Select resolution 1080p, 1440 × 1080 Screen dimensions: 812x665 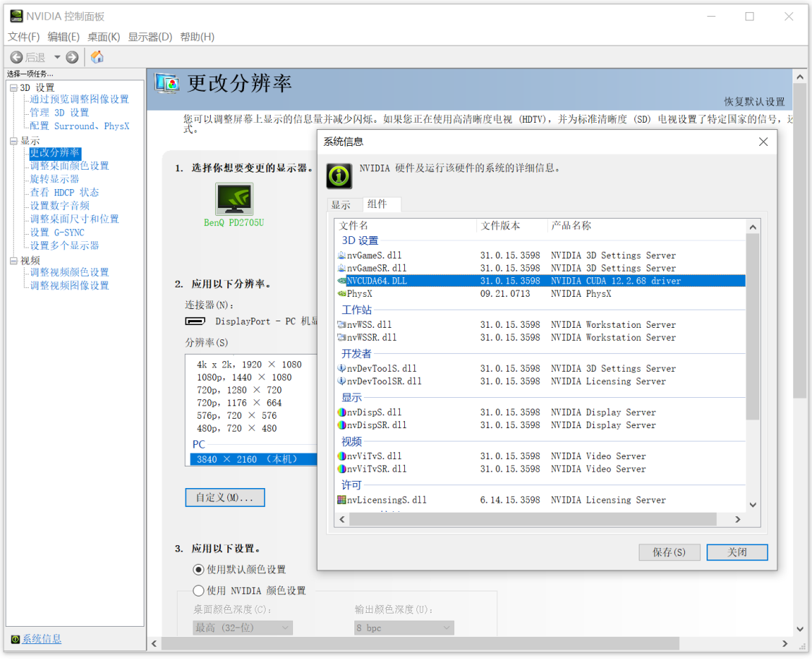pyautogui.click(x=244, y=378)
